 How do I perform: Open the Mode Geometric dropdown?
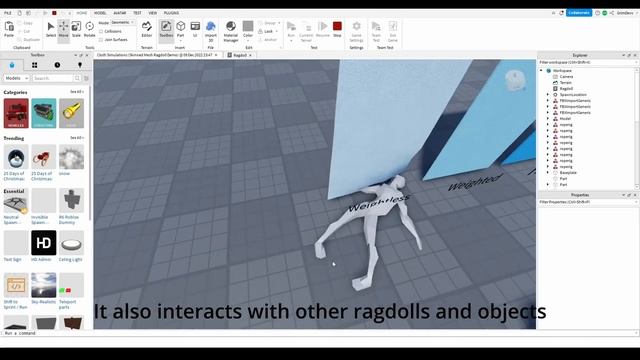click(x=123, y=22)
